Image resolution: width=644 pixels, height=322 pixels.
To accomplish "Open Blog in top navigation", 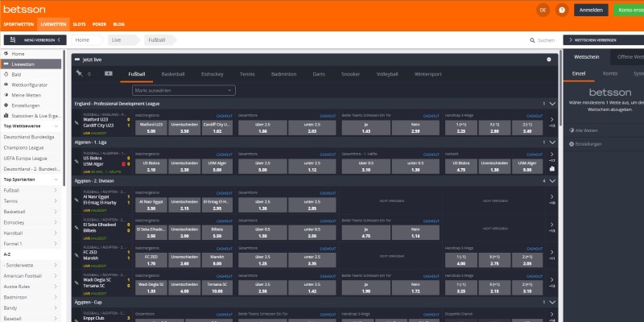I will 118,24.
